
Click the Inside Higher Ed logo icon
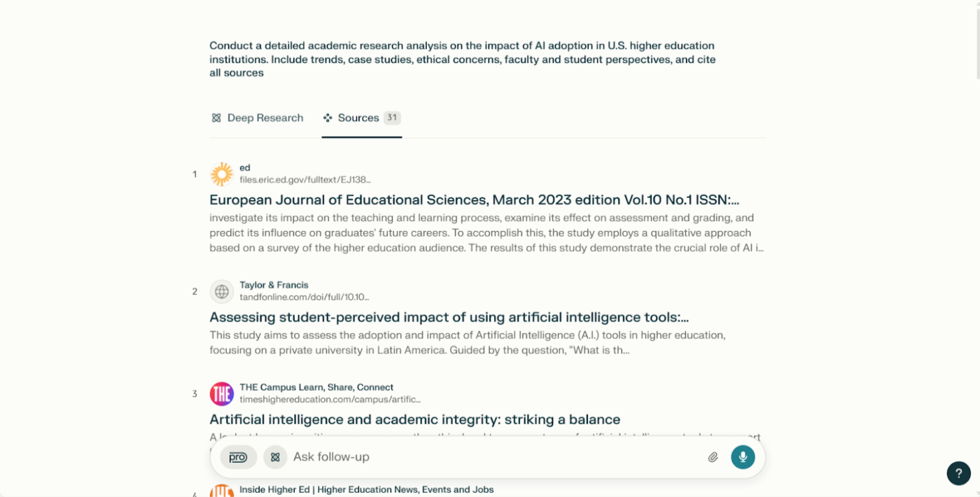(221, 491)
